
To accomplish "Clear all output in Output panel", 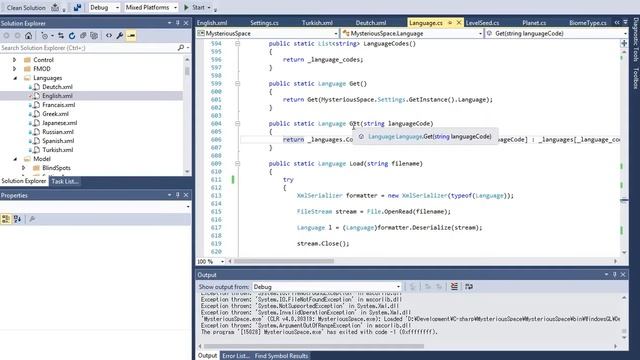I will (454, 287).
